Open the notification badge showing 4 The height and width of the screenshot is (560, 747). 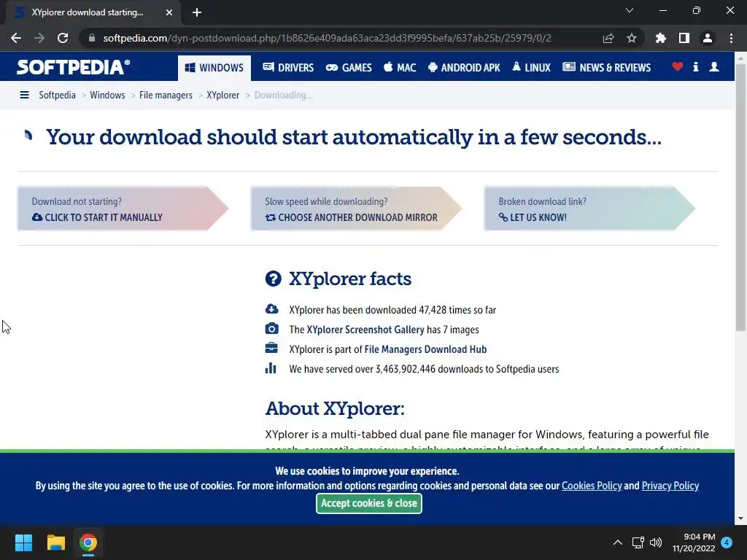pos(727,542)
